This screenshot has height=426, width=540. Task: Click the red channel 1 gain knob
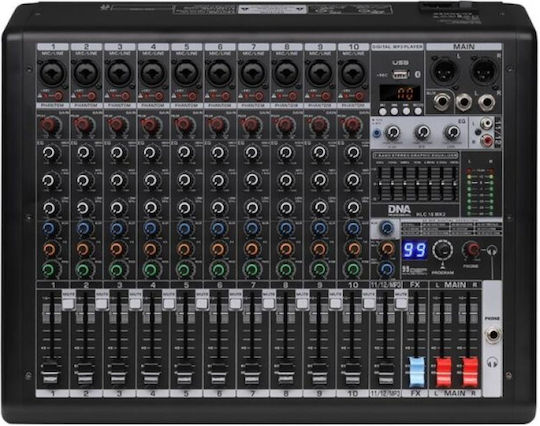click(49, 125)
